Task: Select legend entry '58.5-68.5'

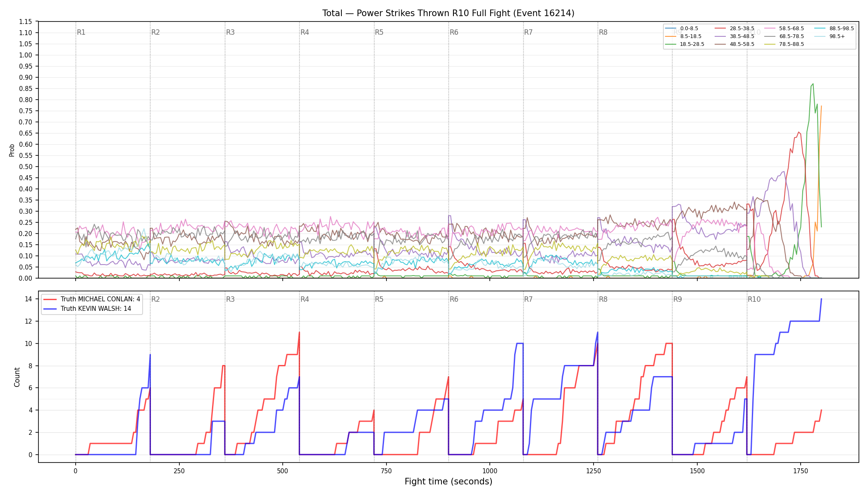Action: point(784,29)
